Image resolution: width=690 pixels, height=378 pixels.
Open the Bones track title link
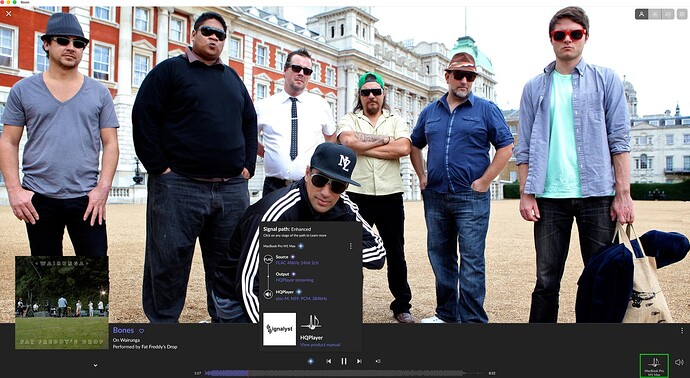pos(123,330)
